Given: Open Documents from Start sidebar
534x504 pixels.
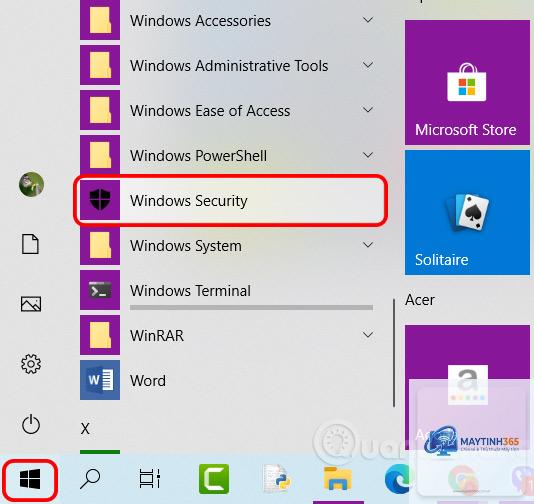Looking at the screenshot, I should pos(30,244).
